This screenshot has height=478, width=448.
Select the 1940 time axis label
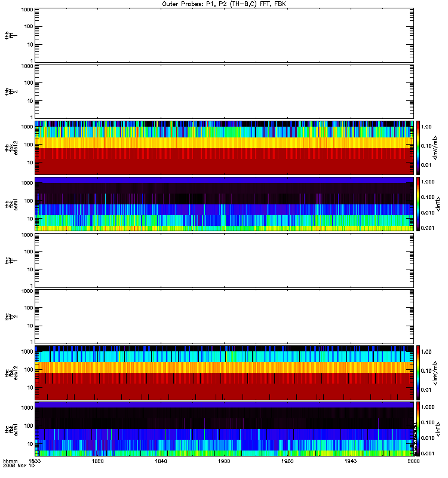point(351,461)
